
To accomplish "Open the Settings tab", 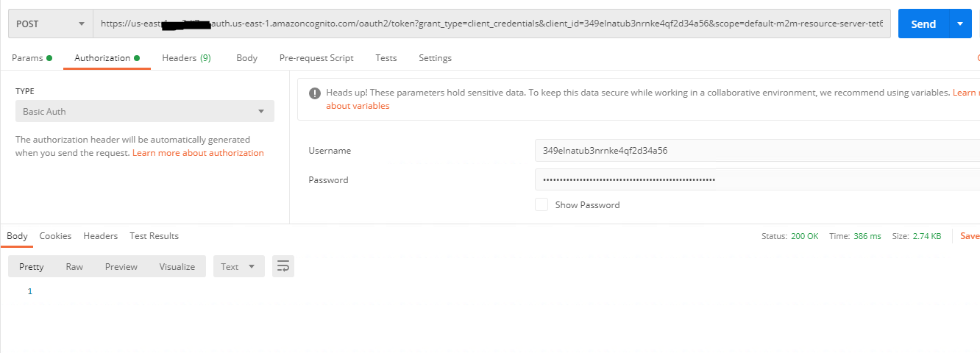I will tap(435, 58).
